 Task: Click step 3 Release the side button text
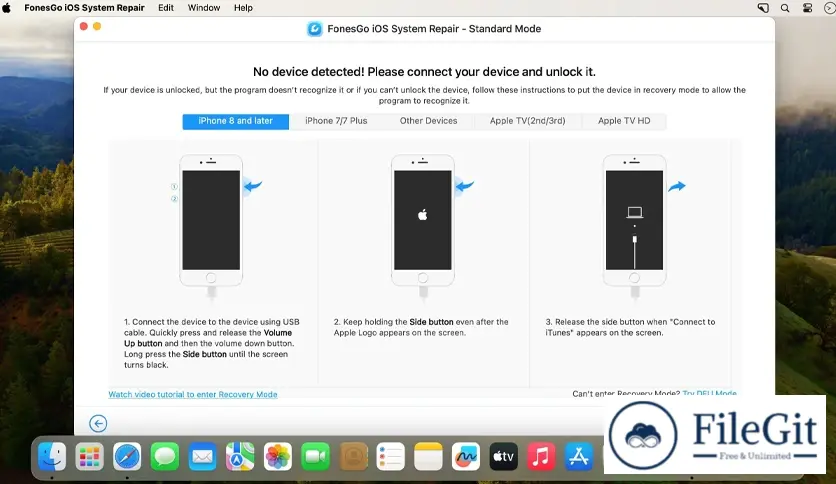coord(630,327)
